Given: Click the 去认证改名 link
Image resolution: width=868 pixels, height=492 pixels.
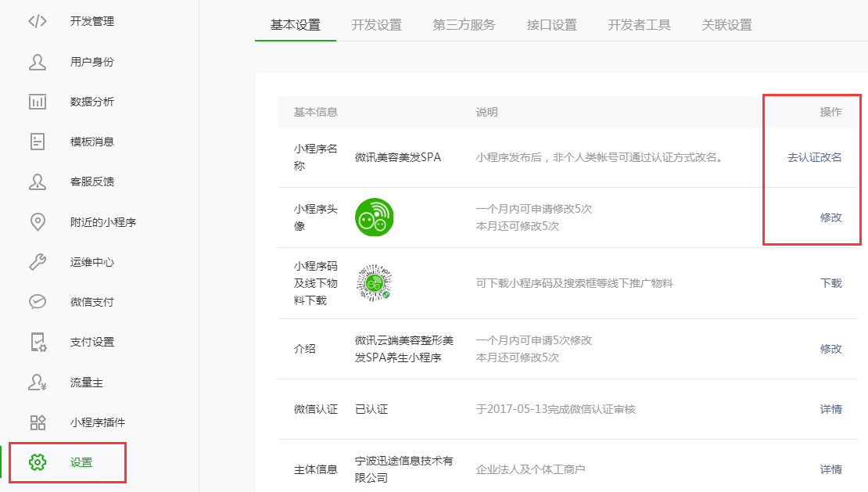Looking at the screenshot, I should coord(814,157).
